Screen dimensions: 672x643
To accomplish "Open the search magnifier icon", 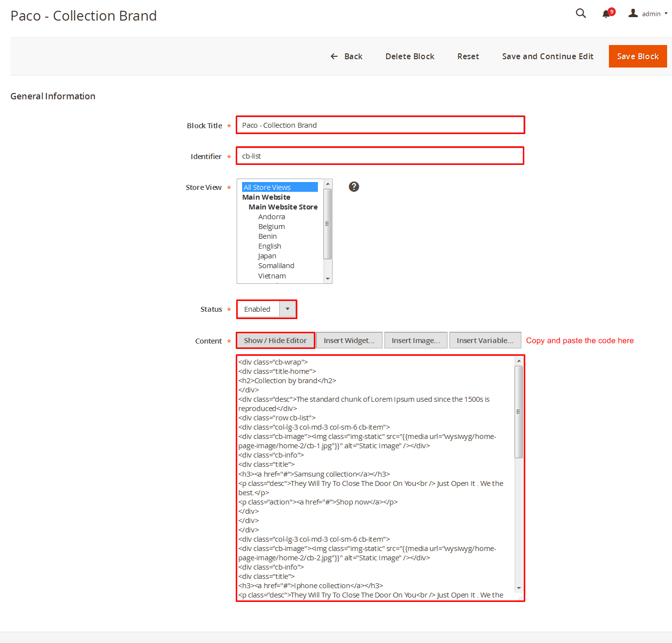I will [581, 13].
